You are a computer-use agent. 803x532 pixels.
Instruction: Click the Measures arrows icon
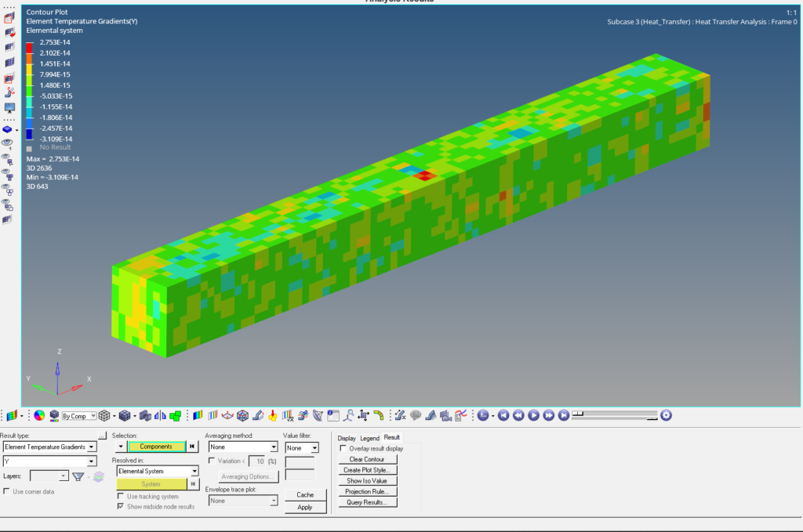point(363,414)
